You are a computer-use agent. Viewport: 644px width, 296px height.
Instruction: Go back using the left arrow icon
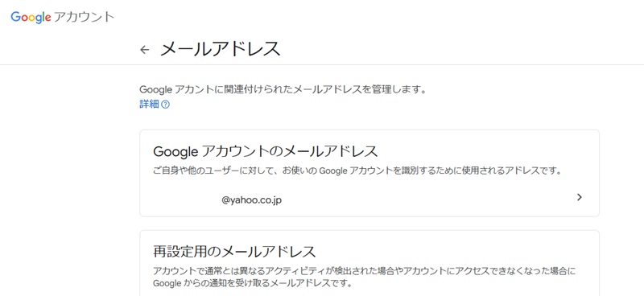click(144, 50)
